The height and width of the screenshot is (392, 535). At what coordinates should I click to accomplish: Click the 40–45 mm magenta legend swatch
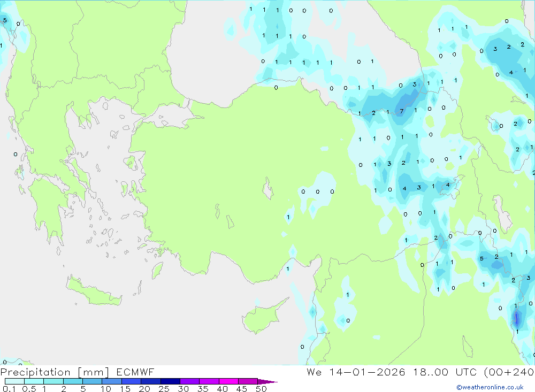[228, 381]
